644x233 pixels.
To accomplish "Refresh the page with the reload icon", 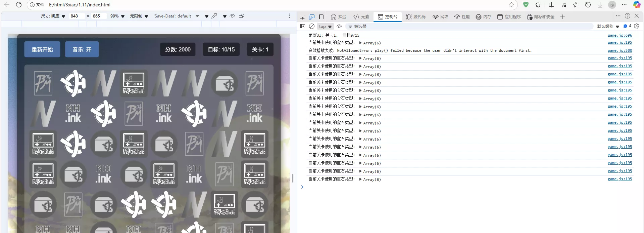I will 19,5.
